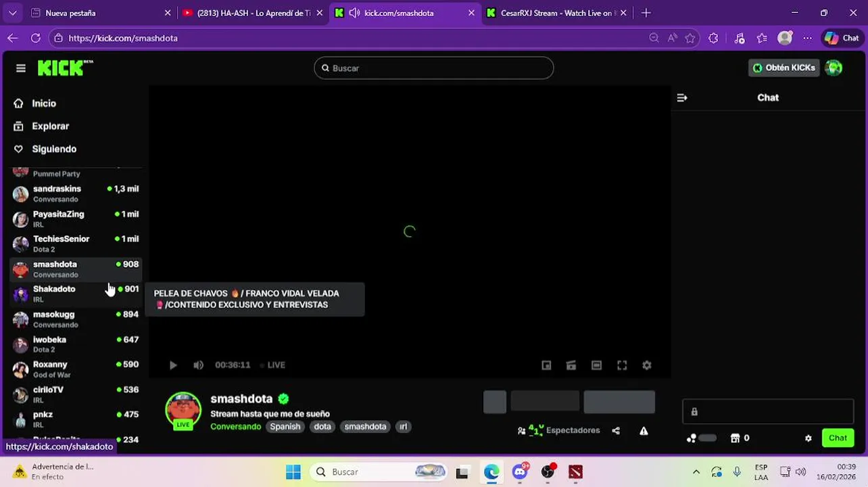Screen dimensions: 868x487
Task: Click the locked chat message field
Action: click(x=768, y=412)
